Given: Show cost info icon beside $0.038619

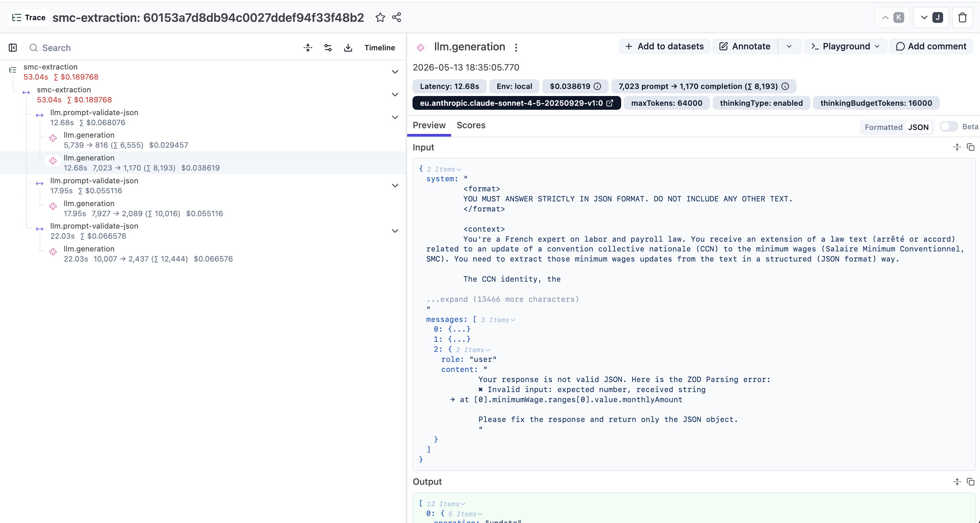Looking at the screenshot, I should tap(597, 86).
